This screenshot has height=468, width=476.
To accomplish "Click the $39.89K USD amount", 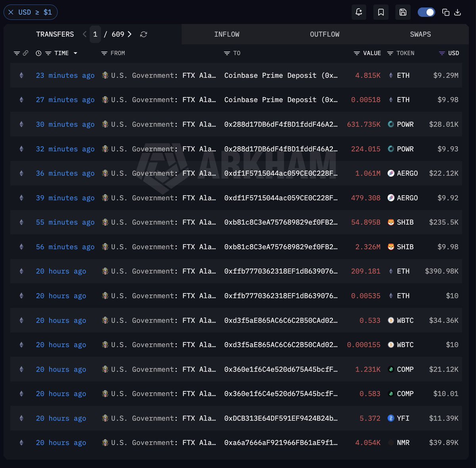I will (x=444, y=443).
